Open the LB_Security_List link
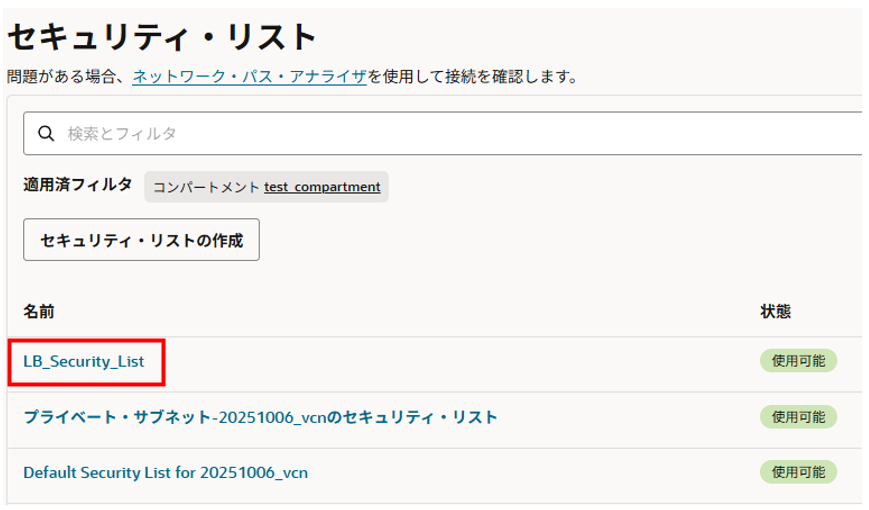This screenshot has height=510, width=869. [x=84, y=361]
